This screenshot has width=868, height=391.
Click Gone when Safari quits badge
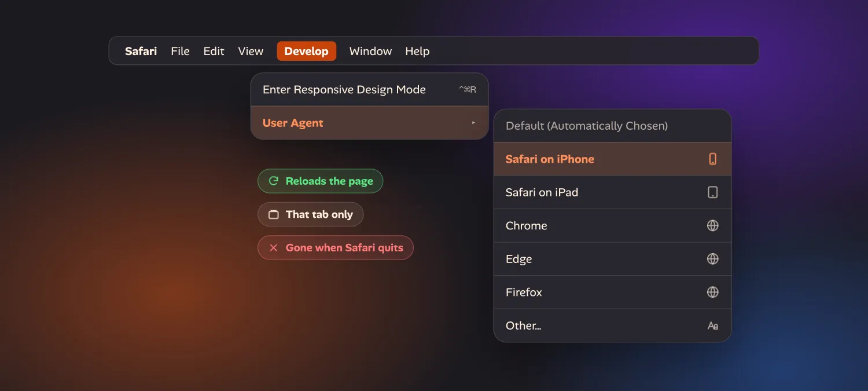coord(335,248)
